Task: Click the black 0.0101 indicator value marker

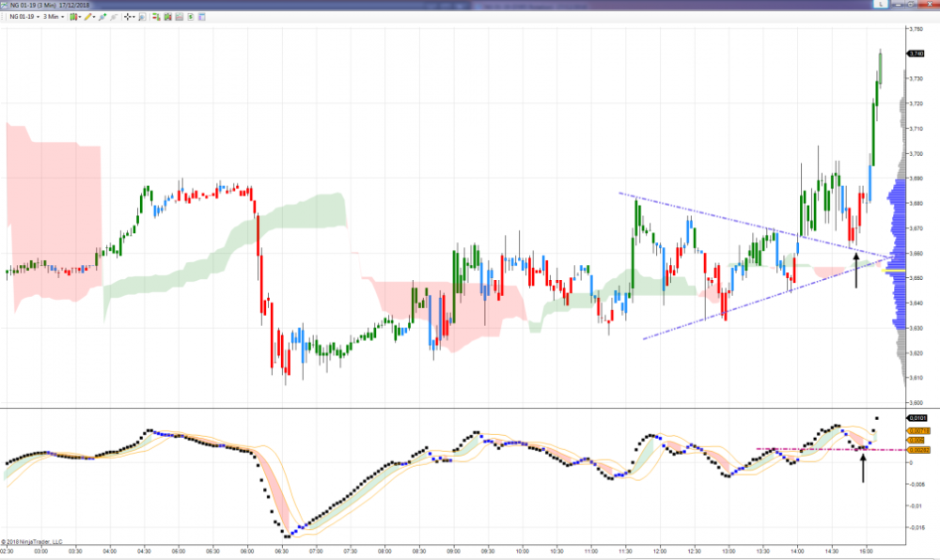Action: click(917, 418)
